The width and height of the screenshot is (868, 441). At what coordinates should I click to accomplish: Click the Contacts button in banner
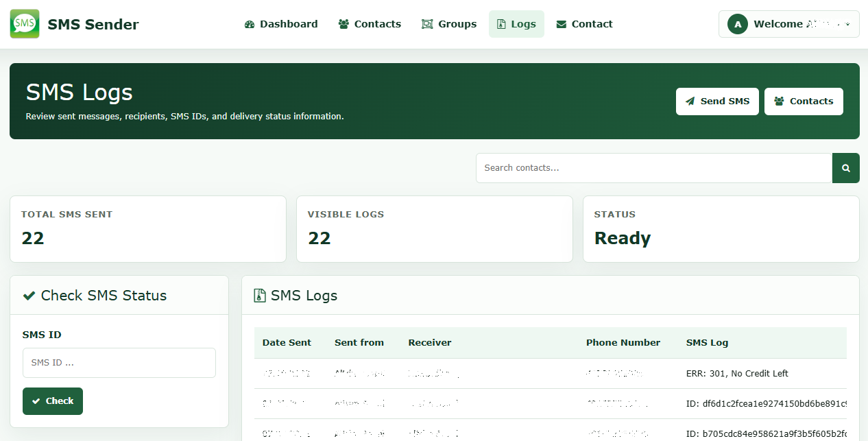click(804, 102)
